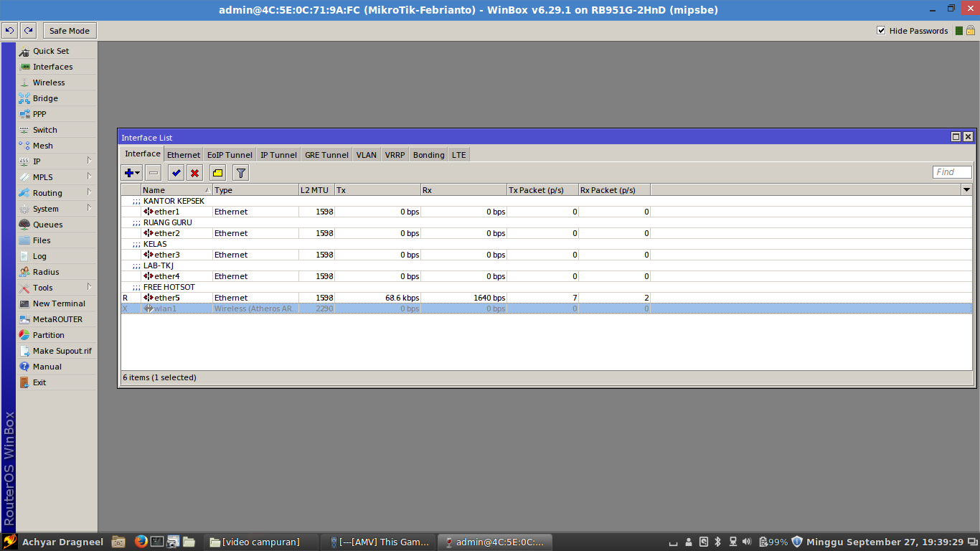
Task: Disable interface with red X button
Action: (194, 173)
